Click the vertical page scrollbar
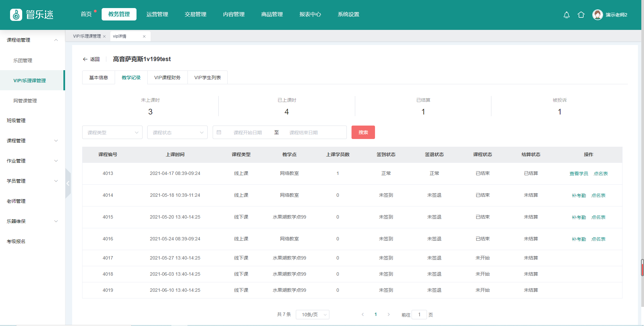644x326 pixels. coord(642,268)
